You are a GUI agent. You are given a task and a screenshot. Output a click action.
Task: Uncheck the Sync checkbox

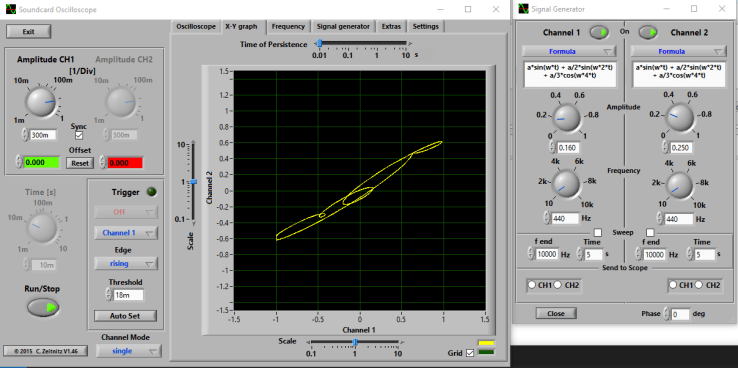[79, 135]
